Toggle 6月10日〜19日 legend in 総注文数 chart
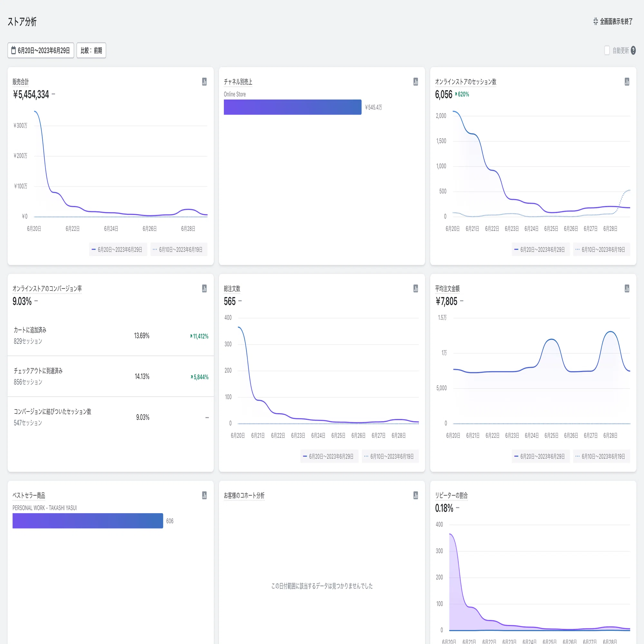 pyautogui.click(x=390, y=456)
